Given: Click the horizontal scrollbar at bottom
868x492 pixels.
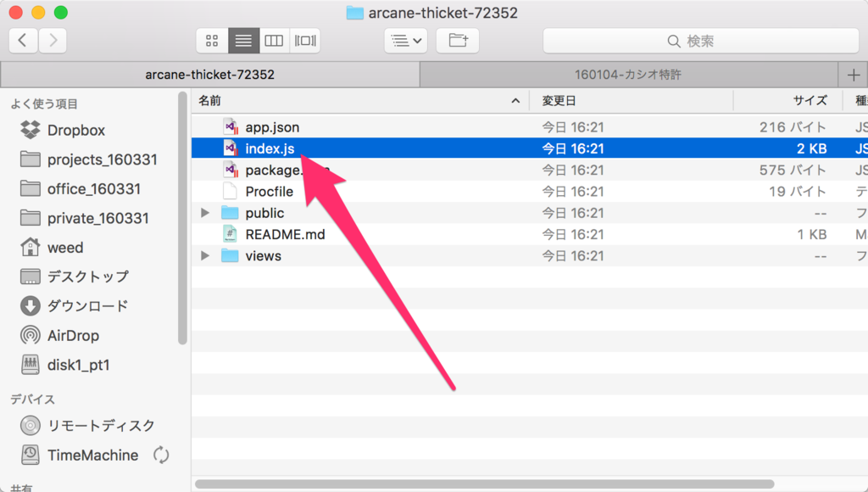Looking at the screenshot, I should point(484,484).
